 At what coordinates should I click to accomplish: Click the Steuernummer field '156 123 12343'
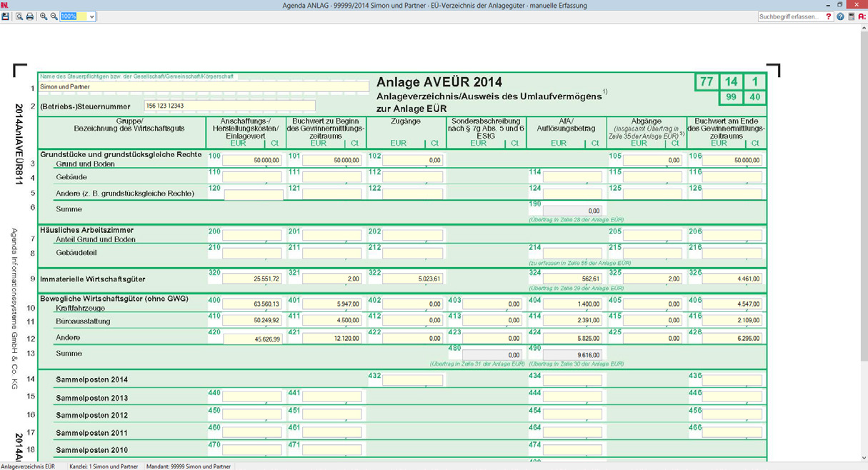pos(229,106)
